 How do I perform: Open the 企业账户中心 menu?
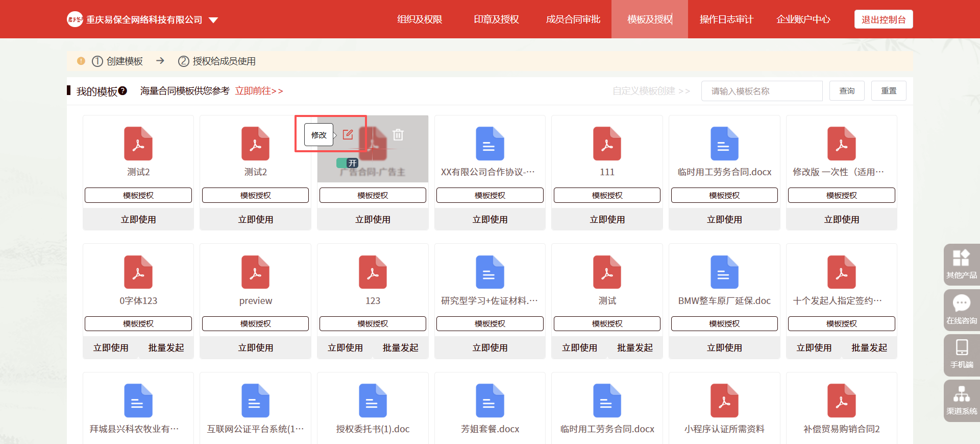pos(803,19)
